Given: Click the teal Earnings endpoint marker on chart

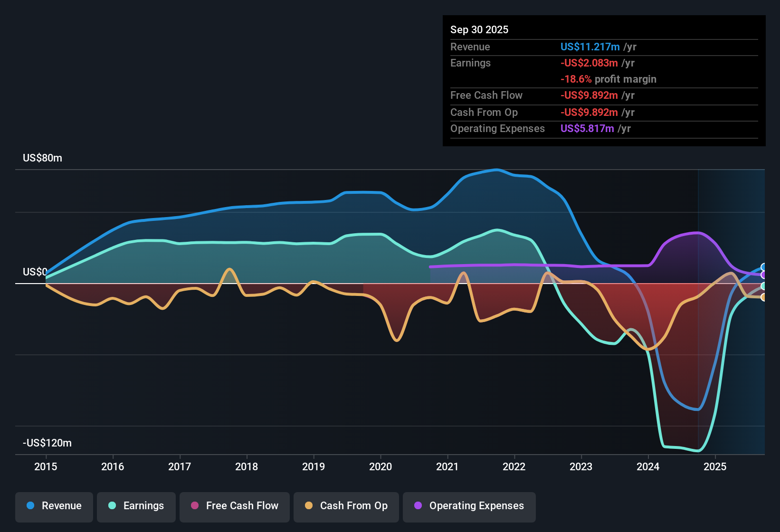Looking at the screenshot, I should tap(763, 285).
